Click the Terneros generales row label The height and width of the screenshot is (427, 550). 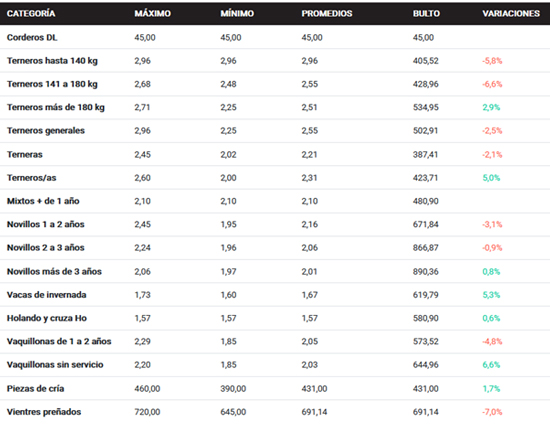46,131
